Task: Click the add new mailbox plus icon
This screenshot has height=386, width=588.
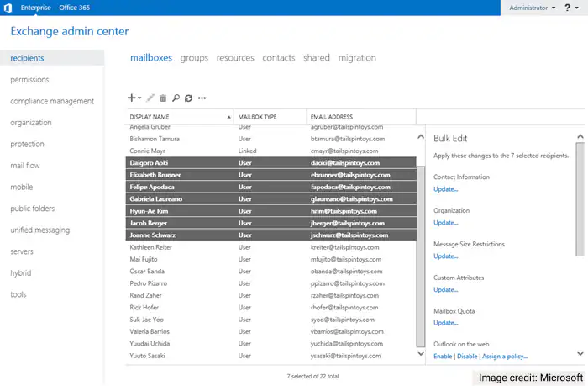Action: click(x=131, y=98)
